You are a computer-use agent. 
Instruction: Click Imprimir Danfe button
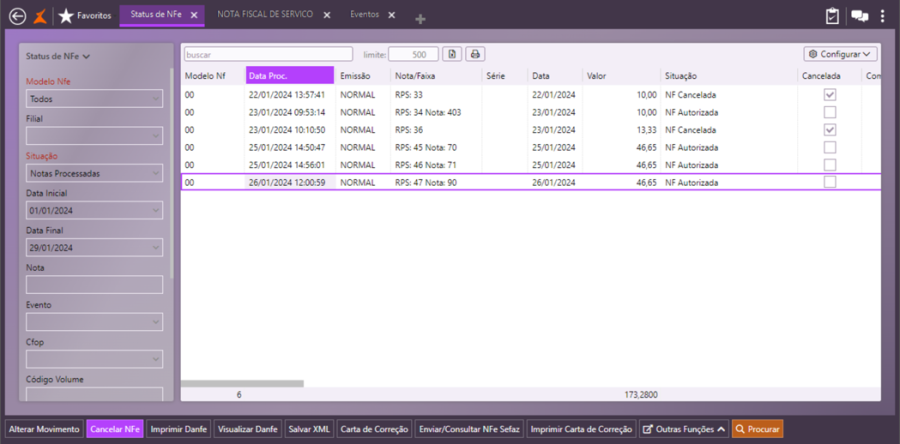[x=179, y=429]
